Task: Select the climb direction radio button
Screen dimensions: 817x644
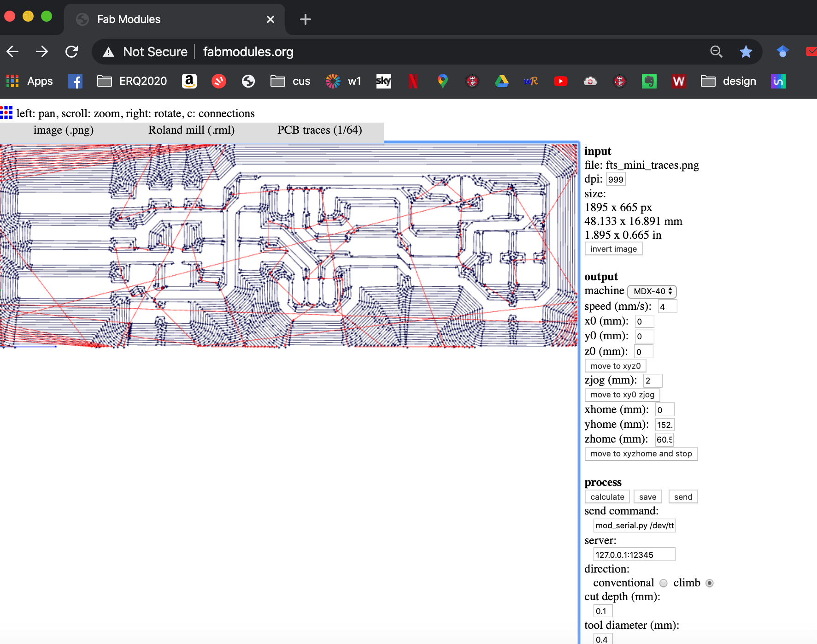Action: (x=710, y=583)
